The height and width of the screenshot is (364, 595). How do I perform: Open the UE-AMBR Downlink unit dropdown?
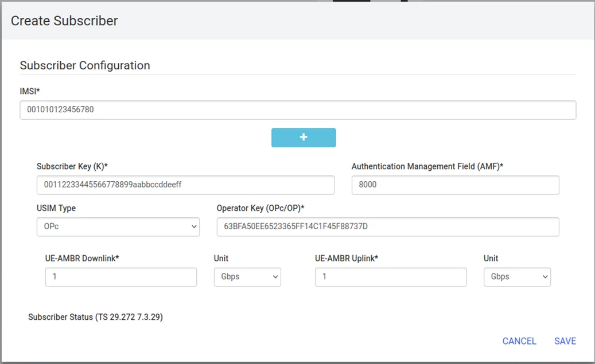tap(247, 277)
